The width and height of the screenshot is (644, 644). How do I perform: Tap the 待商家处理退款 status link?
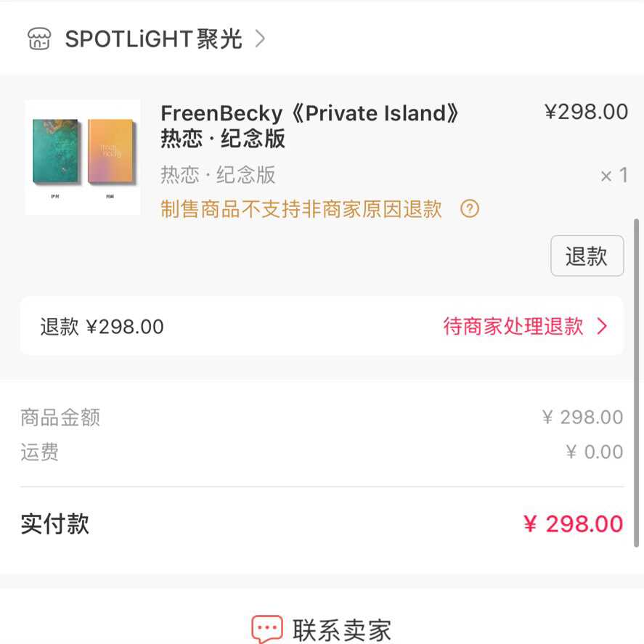click(513, 327)
